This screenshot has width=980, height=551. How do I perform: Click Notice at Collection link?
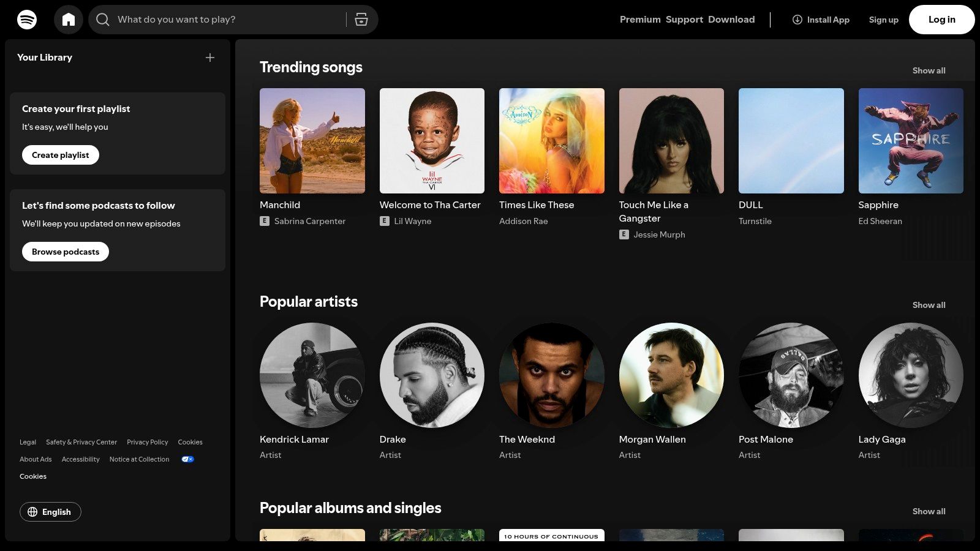tap(139, 459)
